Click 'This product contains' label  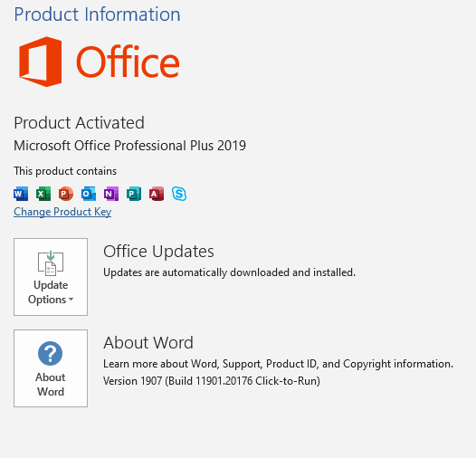[x=65, y=171]
